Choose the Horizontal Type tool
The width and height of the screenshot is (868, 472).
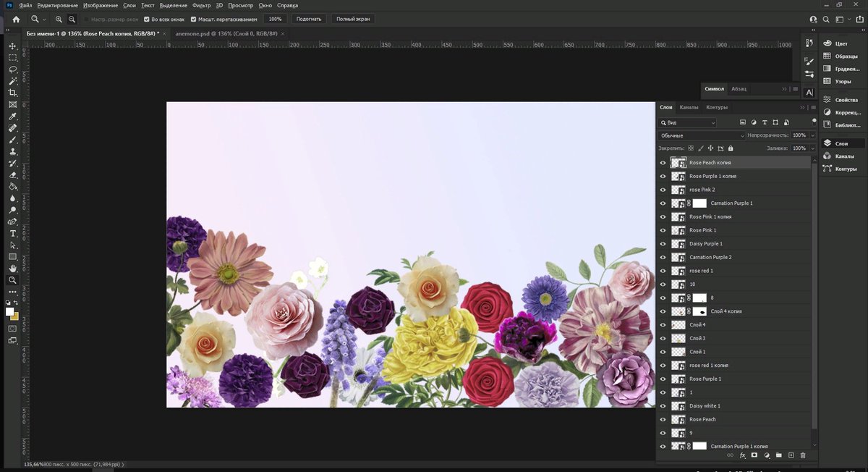(12, 234)
